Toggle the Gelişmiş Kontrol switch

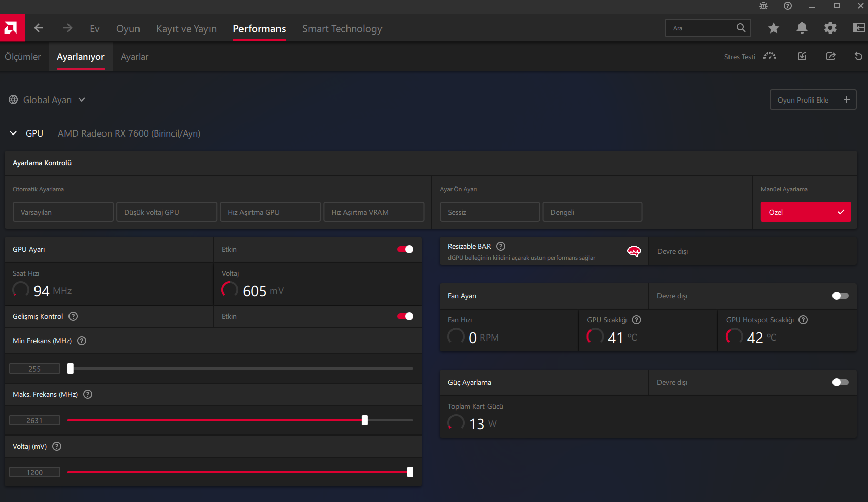(x=405, y=316)
